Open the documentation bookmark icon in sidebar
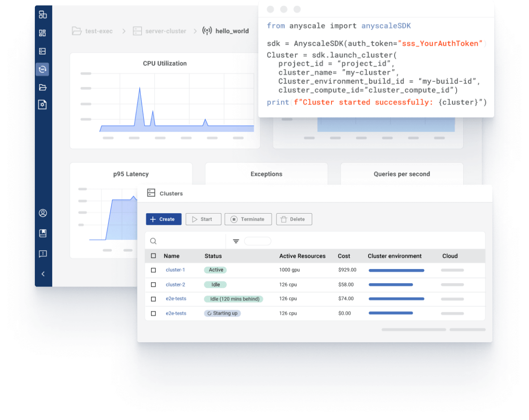Screen dimensions: 529x420 tap(43, 233)
